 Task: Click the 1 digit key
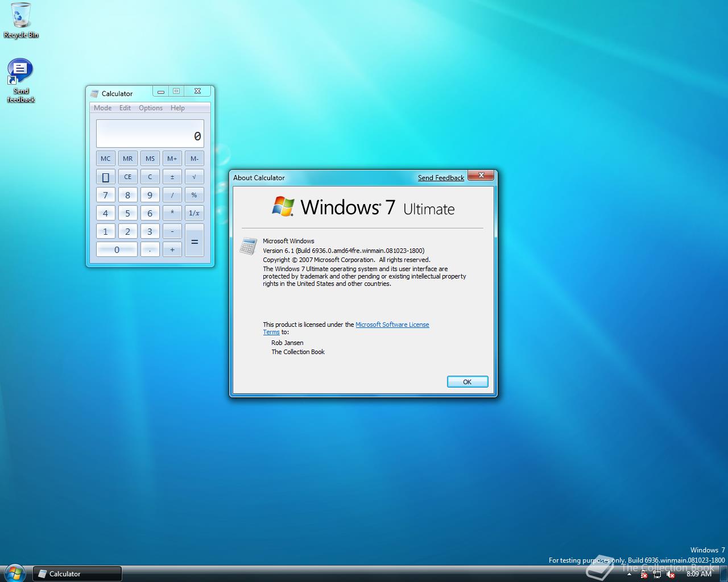tap(105, 231)
